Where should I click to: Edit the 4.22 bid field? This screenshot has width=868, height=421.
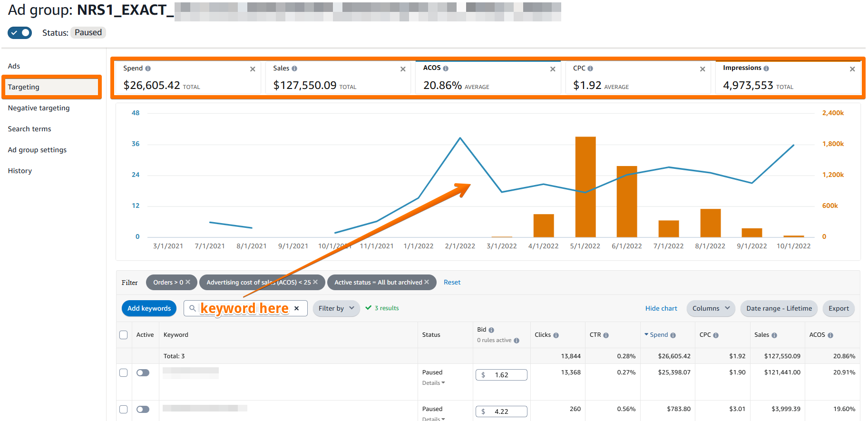(501, 411)
